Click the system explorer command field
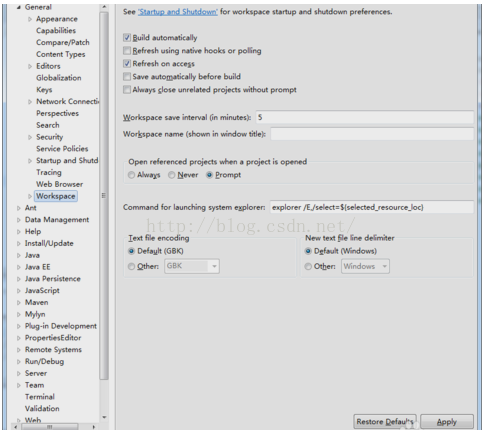482x430 pixels. (x=371, y=207)
